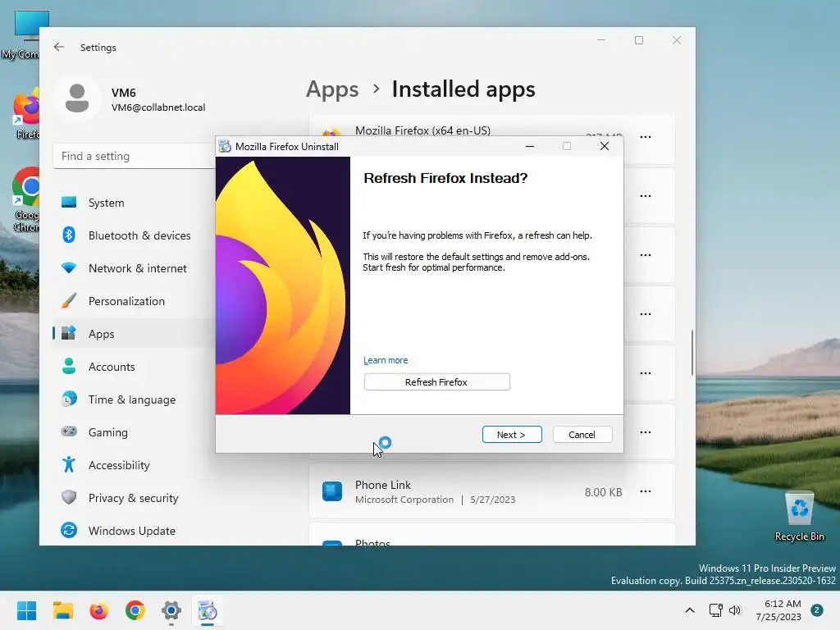Click the Gaming controller icon
This screenshot has height=630, width=840.
(x=69, y=431)
